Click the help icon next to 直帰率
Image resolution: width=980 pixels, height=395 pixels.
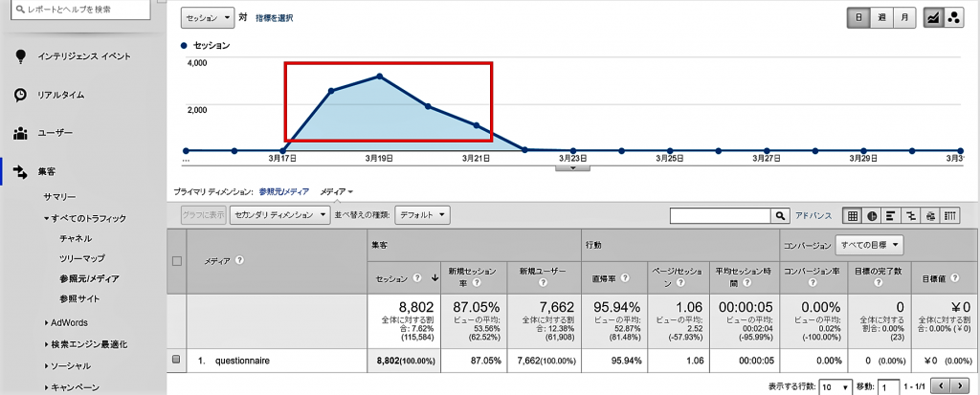624,278
